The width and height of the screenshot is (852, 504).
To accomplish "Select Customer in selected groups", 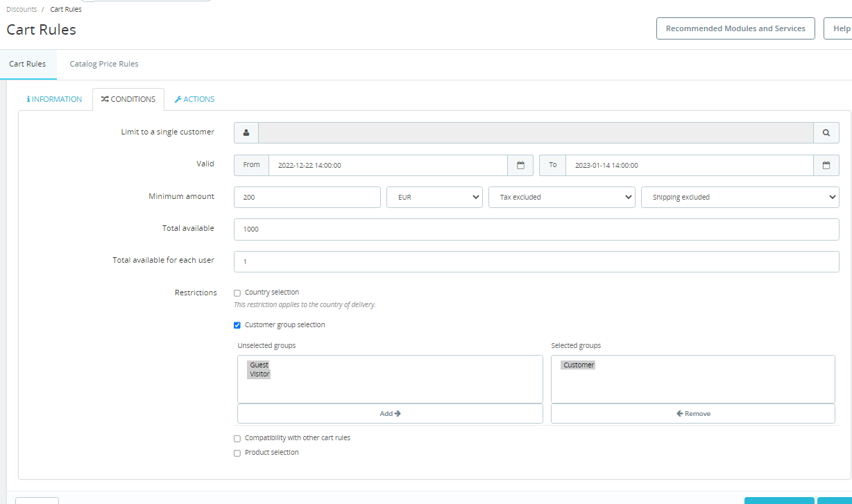I will (x=579, y=365).
